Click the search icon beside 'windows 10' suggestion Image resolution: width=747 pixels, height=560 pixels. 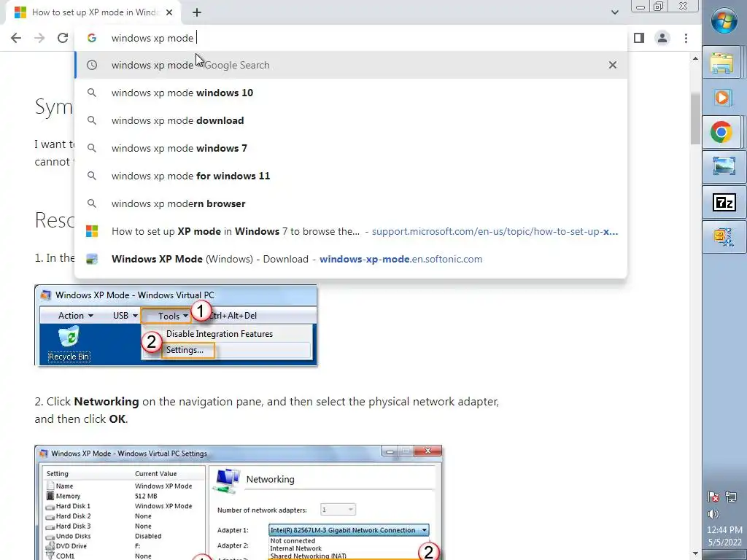point(92,93)
